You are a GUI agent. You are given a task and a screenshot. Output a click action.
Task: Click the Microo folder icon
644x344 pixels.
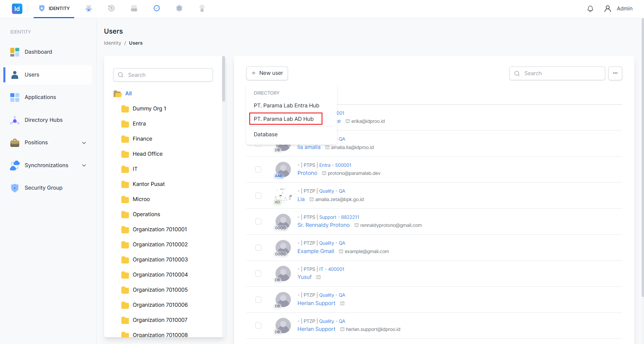(125, 199)
